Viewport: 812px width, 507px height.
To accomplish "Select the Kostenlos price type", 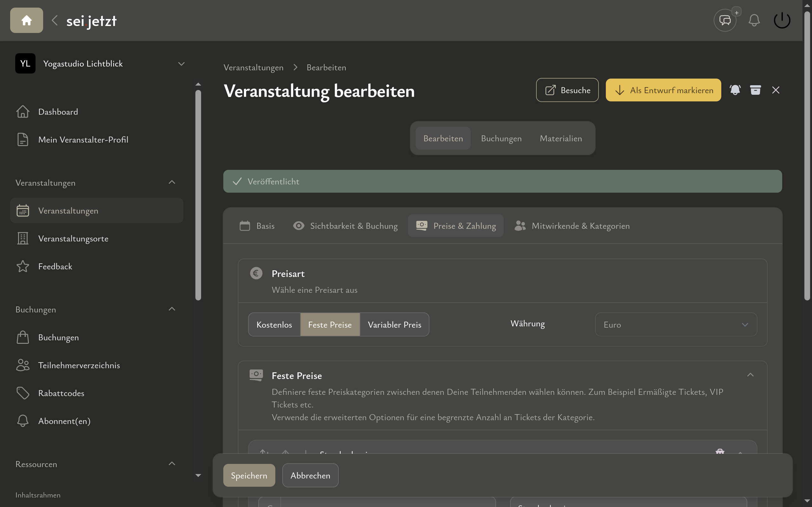I will (x=274, y=324).
